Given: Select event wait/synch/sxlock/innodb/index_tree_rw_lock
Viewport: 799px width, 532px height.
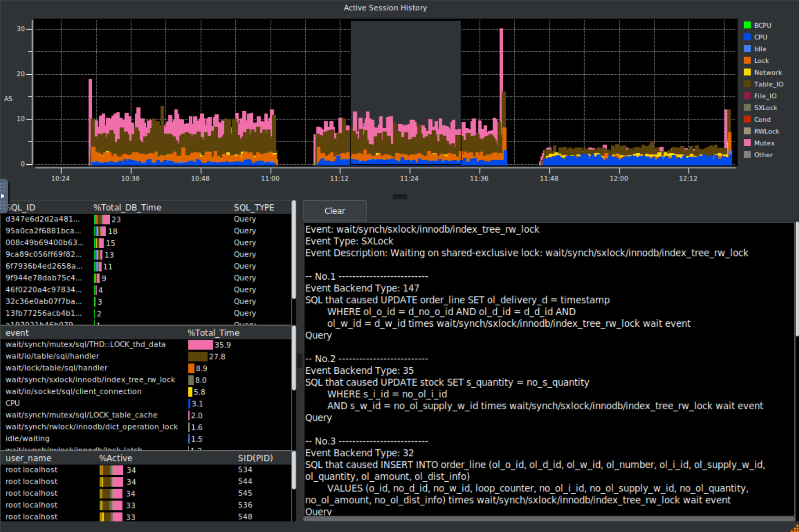Looking at the screenshot, I should [146, 380].
